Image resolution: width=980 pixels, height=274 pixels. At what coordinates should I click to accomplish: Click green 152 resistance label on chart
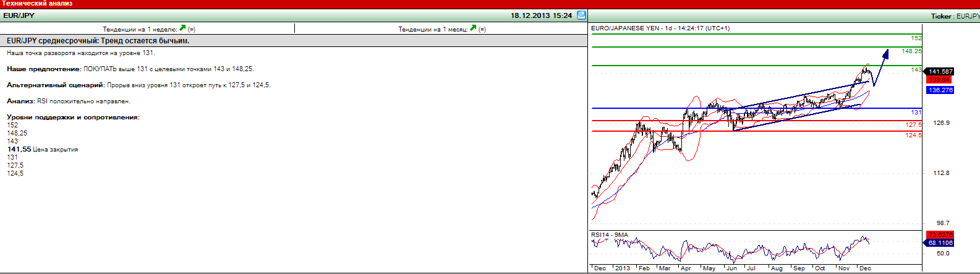click(916, 38)
